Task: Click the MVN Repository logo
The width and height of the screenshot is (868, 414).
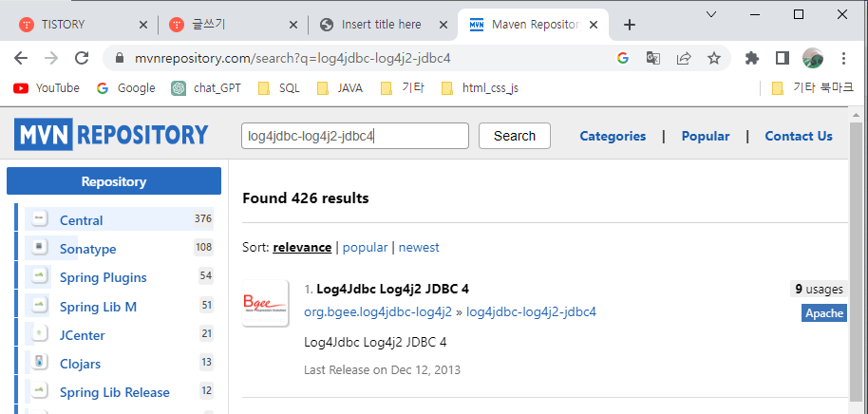Action: click(x=111, y=135)
